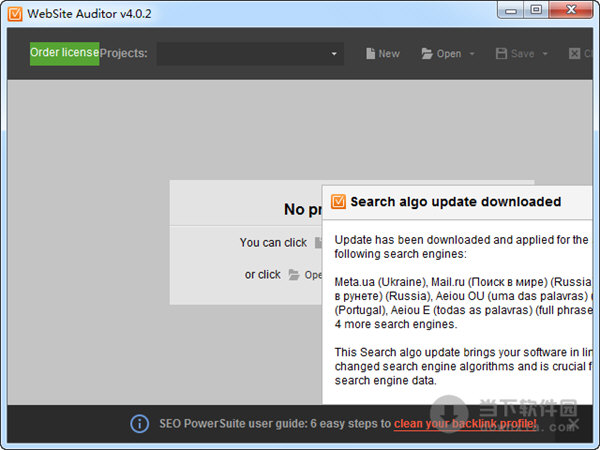600x450 pixels.
Task: Click the Save floppy disk icon
Action: [501, 54]
